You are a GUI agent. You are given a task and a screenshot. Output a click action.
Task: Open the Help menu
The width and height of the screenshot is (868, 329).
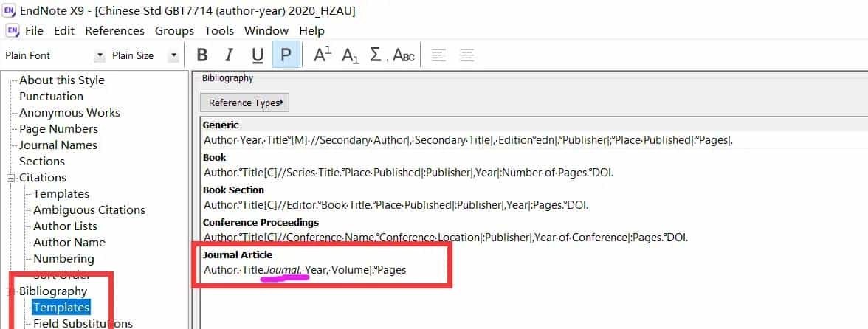pyautogui.click(x=311, y=30)
